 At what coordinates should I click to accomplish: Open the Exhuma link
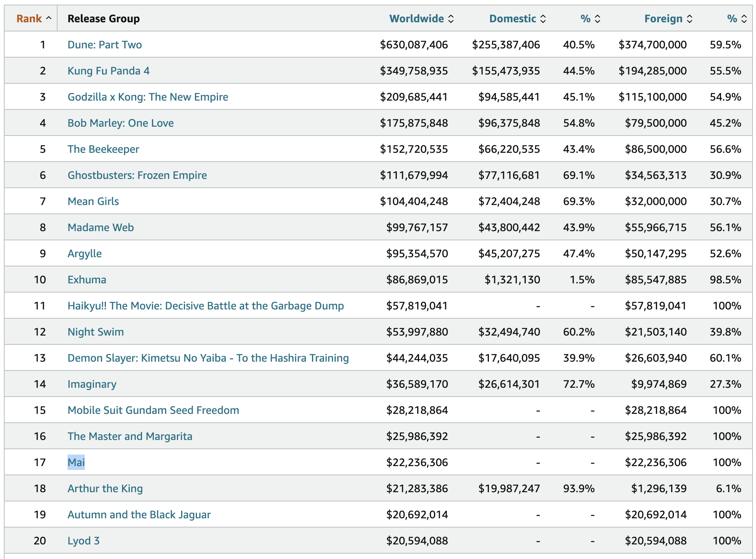click(x=87, y=279)
